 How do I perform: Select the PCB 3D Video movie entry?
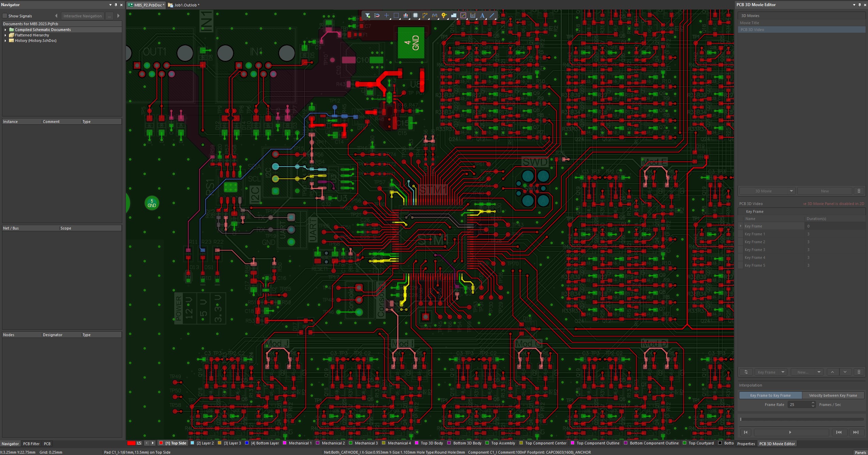801,30
